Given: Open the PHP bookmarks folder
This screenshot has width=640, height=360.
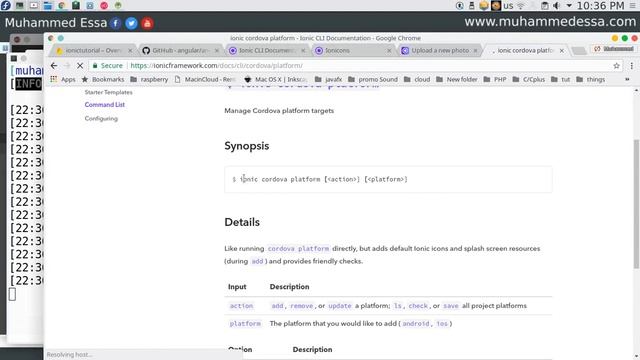Looking at the screenshot, I should (495, 79).
